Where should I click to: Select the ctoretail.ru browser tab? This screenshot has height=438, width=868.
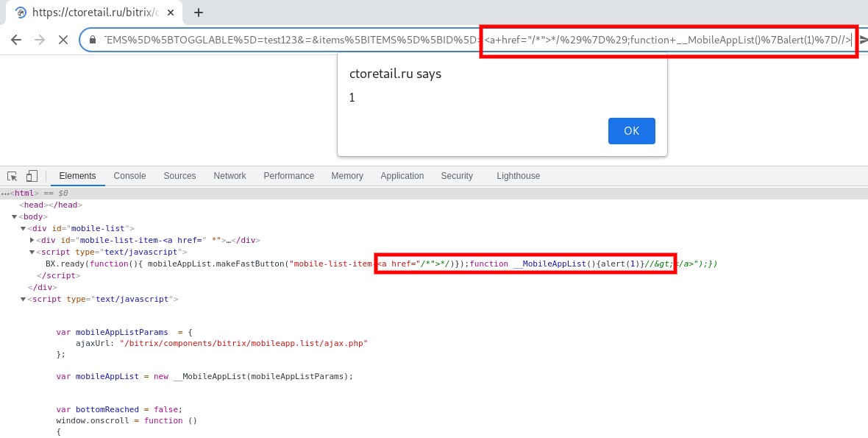(94, 13)
